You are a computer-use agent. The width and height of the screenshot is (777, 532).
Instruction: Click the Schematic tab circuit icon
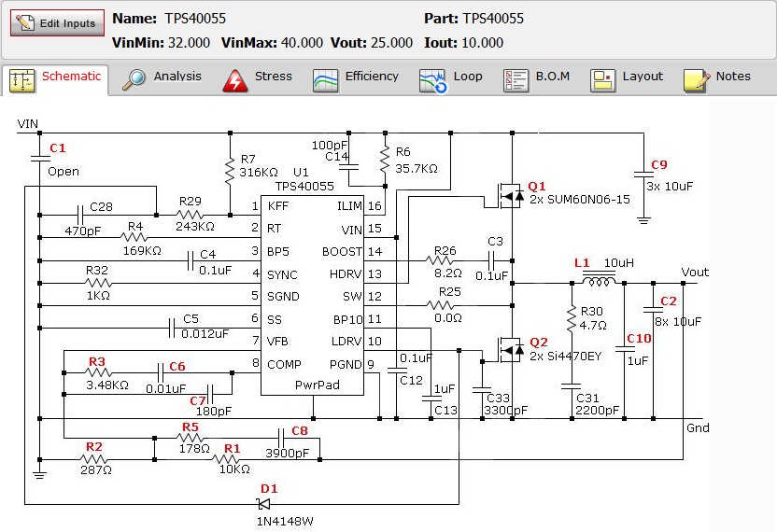[22, 80]
